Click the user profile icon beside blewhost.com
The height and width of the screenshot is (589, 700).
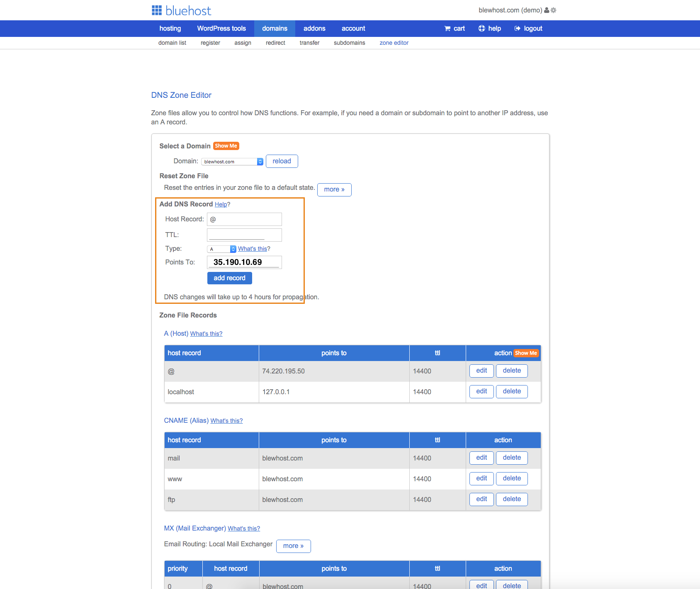click(547, 10)
